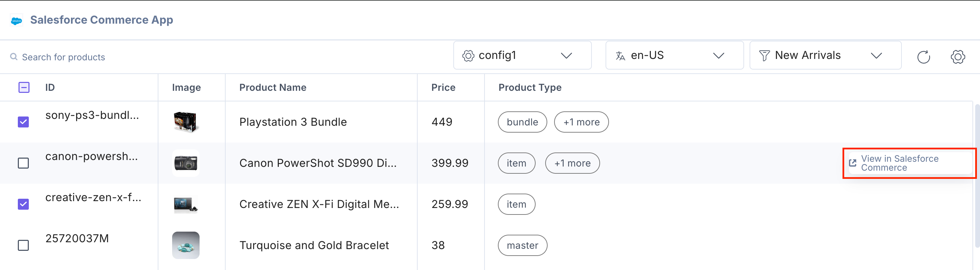Viewport: 980px width, 270px height.
Task: Click the Price column header
Action: (443, 87)
